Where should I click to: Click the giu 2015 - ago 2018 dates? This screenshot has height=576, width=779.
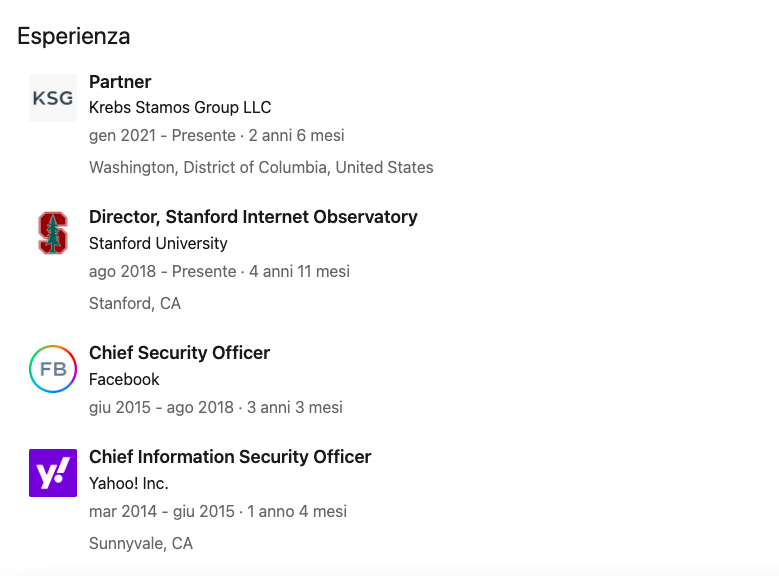click(x=161, y=408)
